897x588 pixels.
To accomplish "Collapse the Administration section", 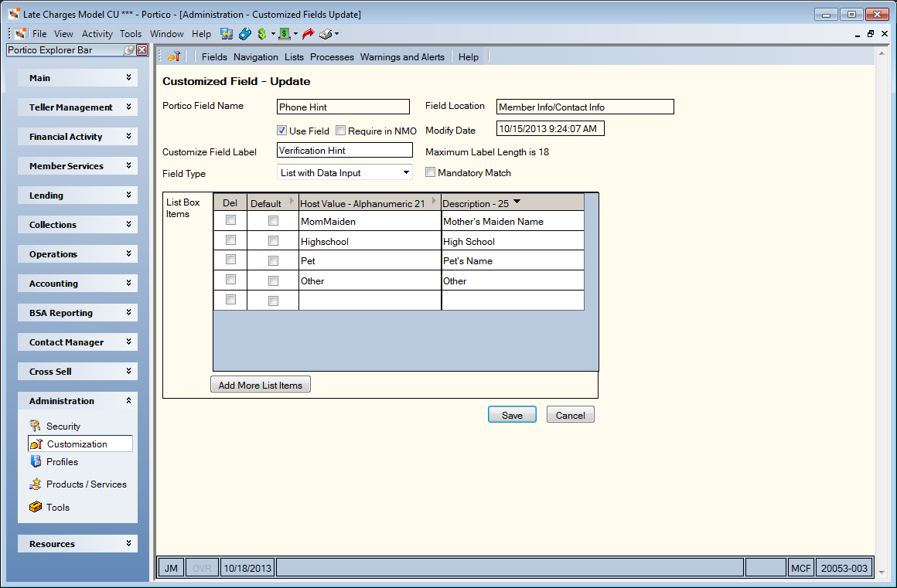I will (128, 400).
